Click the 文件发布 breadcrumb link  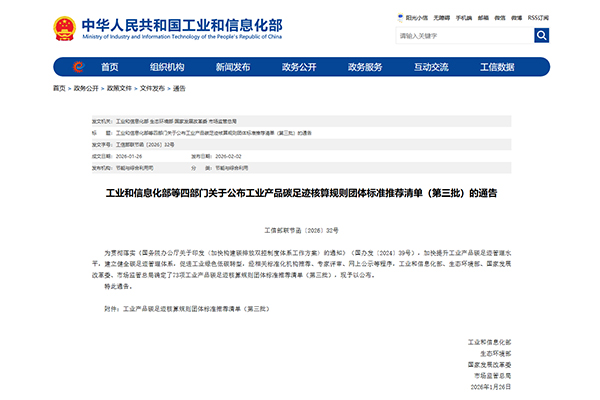click(153, 88)
